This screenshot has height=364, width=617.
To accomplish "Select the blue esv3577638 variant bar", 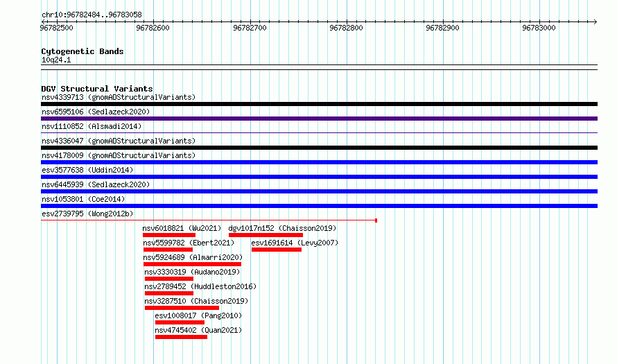I will (319, 177).
